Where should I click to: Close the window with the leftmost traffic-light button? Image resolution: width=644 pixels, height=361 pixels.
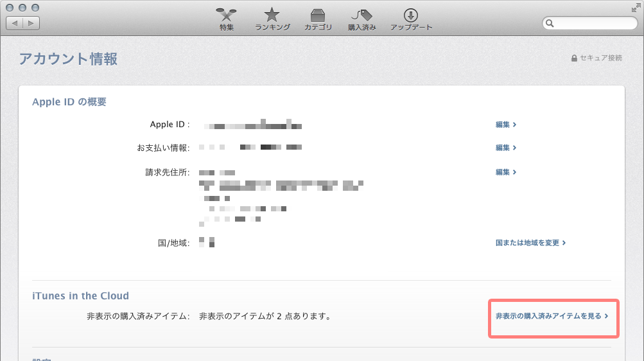tap(10, 8)
